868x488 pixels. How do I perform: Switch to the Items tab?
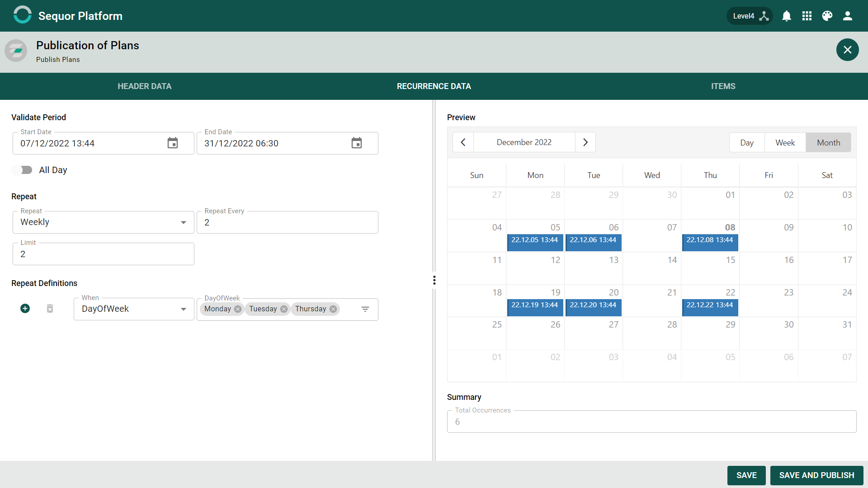pyautogui.click(x=723, y=86)
